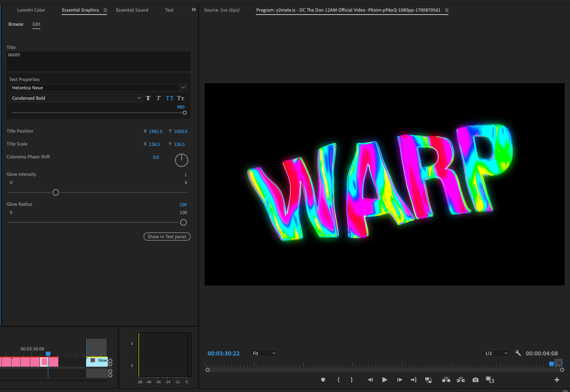Viewport: 570px width, 392px height.
Task: Open the Fit zoom level dropdown
Action: tap(264, 353)
